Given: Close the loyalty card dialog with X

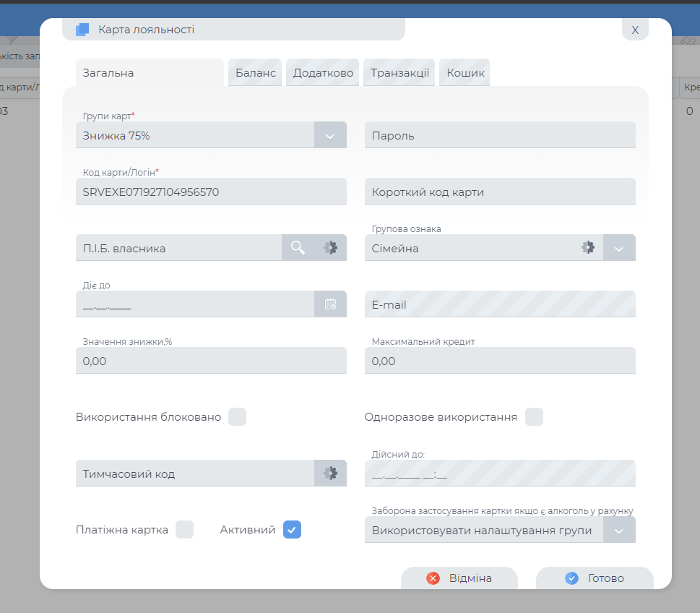Looking at the screenshot, I should (635, 30).
